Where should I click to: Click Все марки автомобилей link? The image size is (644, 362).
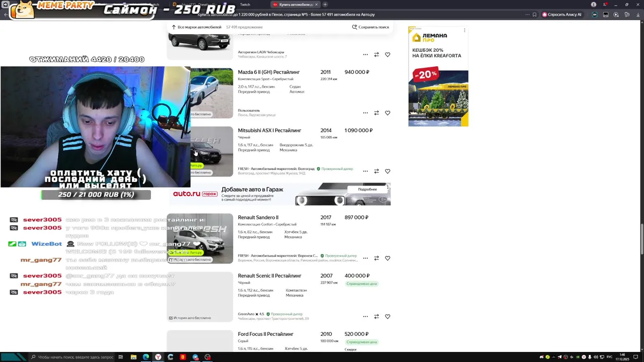[196, 27]
